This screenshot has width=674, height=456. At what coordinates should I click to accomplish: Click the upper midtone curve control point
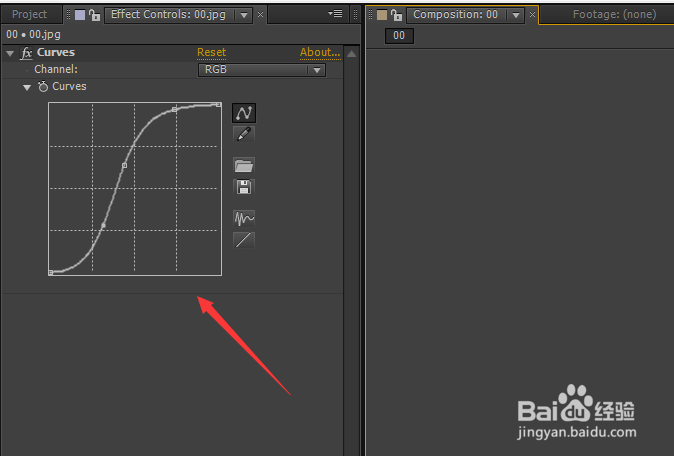tap(124, 165)
